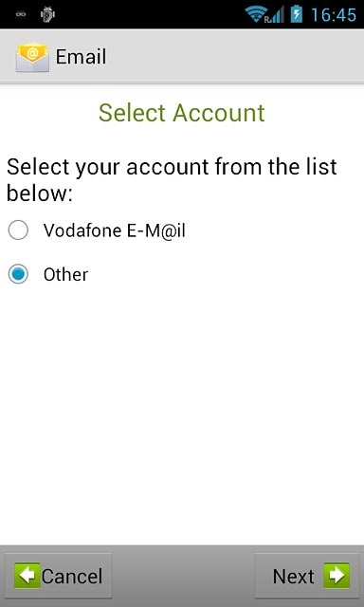Tap the battery charging icon
The width and height of the screenshot is (364, 607).
pyautogui.click(x=297, y=14)
